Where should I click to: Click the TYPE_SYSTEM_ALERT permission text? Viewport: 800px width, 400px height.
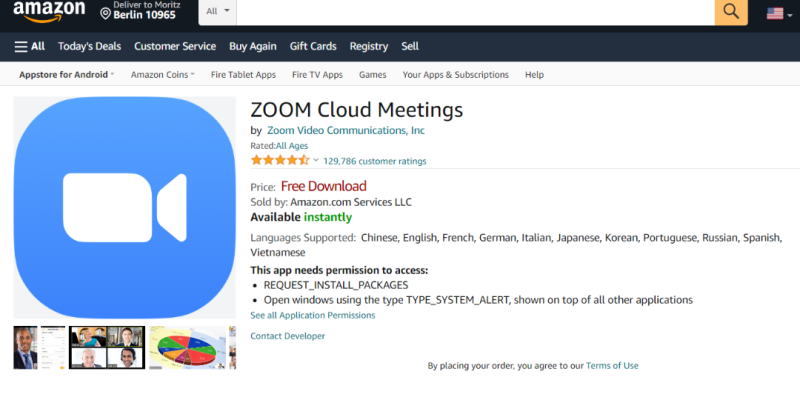[x=478, y=300]
